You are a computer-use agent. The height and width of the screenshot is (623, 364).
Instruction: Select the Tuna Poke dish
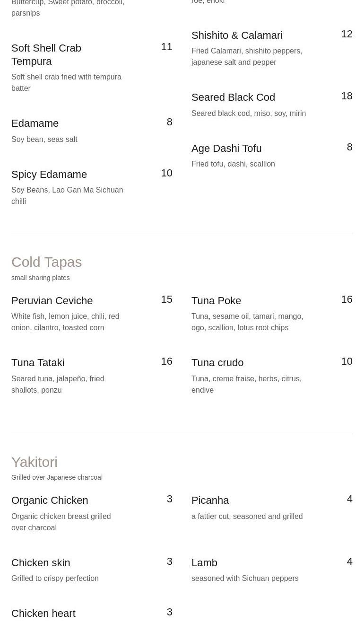coord(216,301)
